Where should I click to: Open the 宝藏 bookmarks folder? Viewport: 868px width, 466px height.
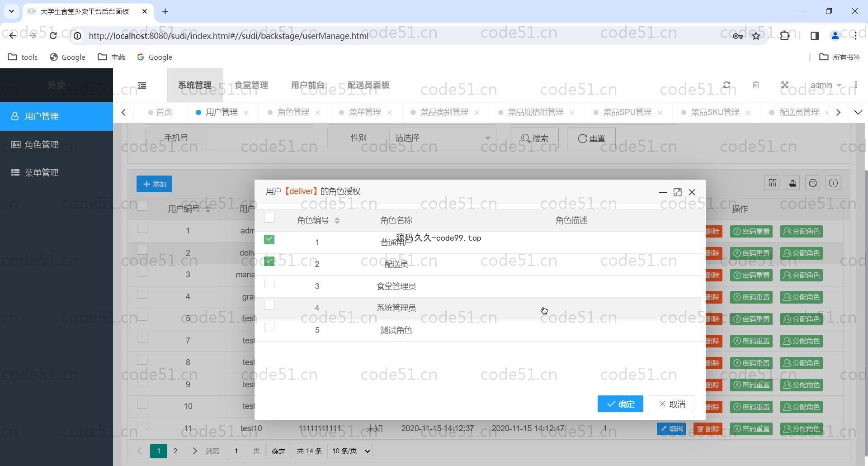pos(111,57)
